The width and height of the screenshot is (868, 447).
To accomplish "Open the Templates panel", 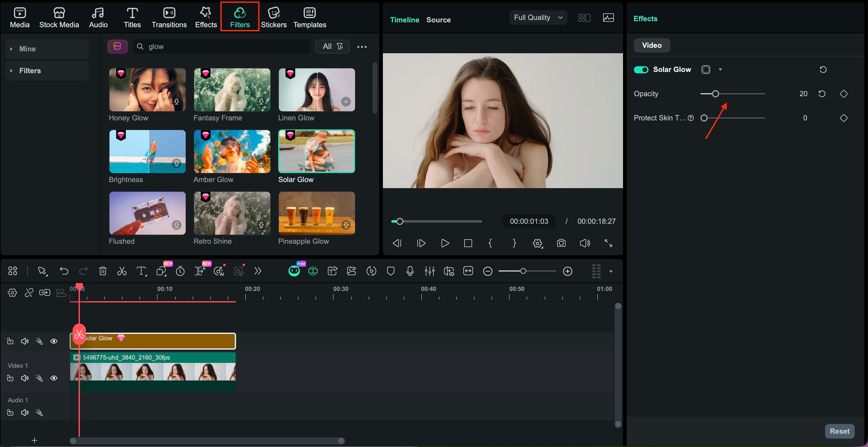I will pos(309,17).
